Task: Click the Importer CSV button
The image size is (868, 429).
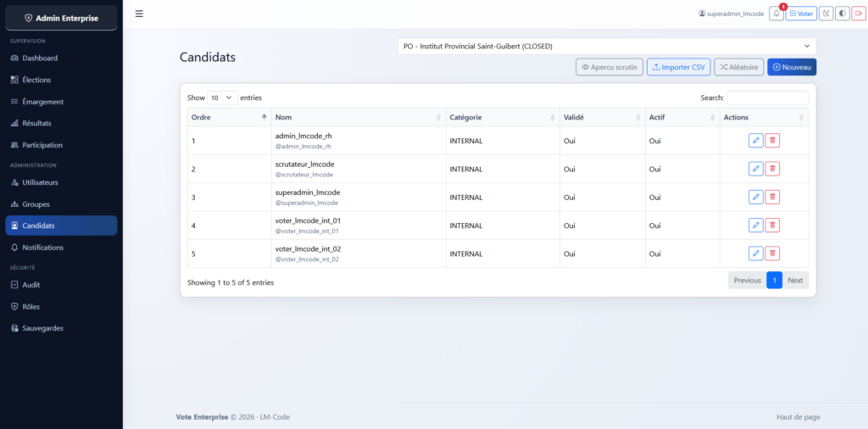Action: point(678,67)
